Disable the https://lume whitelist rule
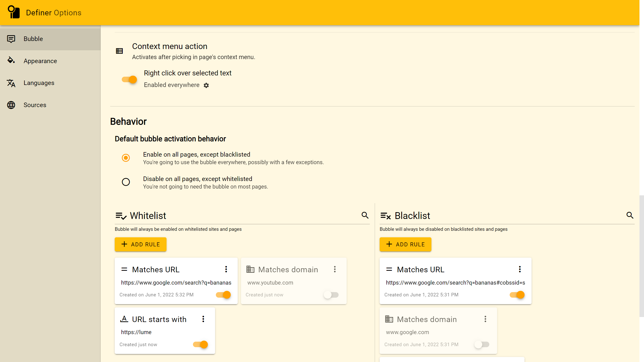This screenshot has height=362, width=644. (200, 344)
